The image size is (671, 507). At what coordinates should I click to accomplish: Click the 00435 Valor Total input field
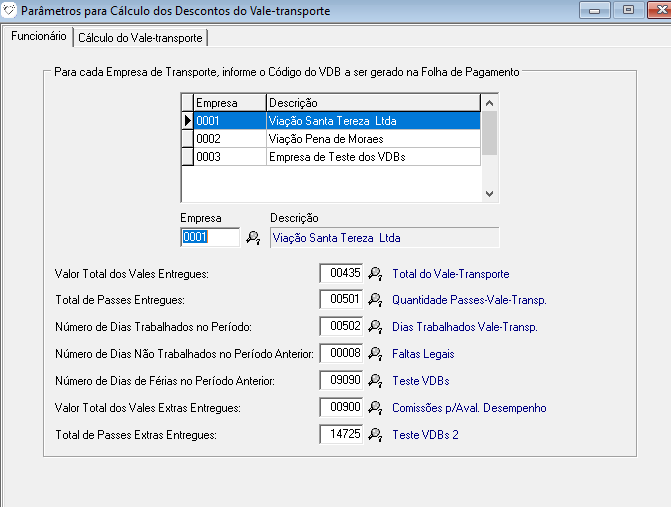pyautogui.click(x=341, y=273)
